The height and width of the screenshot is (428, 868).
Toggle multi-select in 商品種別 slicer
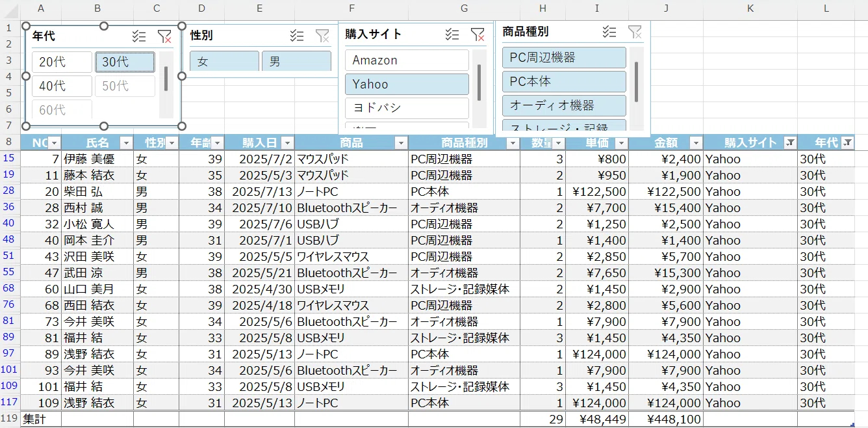coord(609,31)
